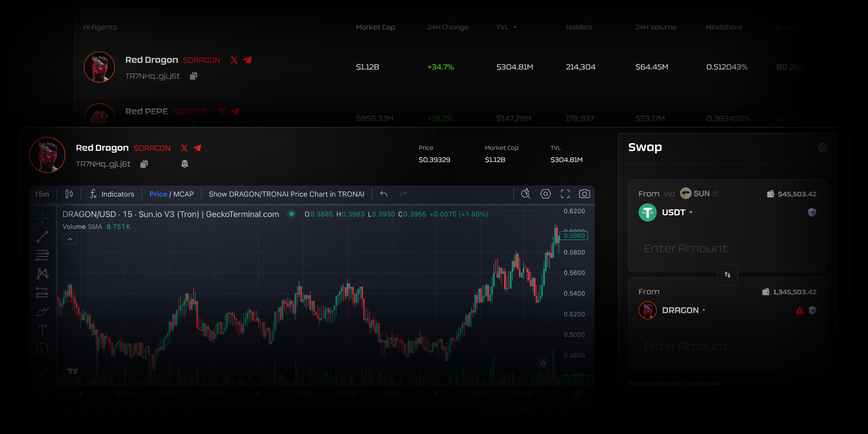This screenshot has width=868, height=434.
Task: Sort by 24H Volume column header
Action: click(656, 27)
